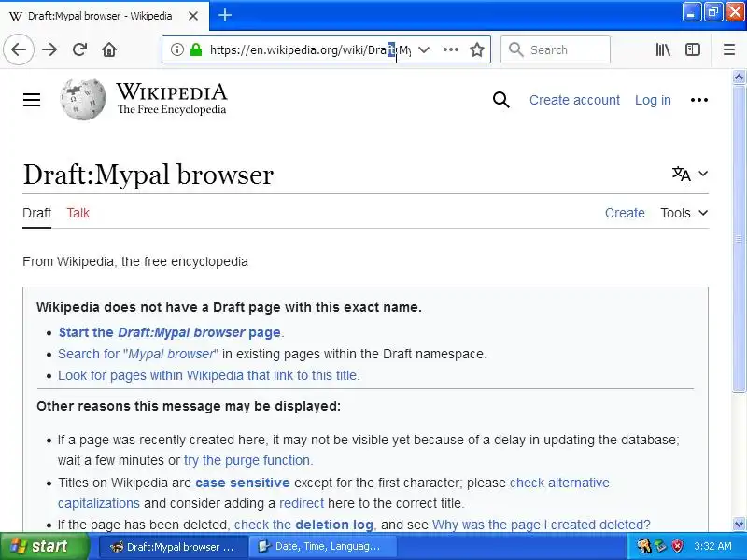Bookmark this page with the star
747x560 pixels.
(x=477, y=49)
